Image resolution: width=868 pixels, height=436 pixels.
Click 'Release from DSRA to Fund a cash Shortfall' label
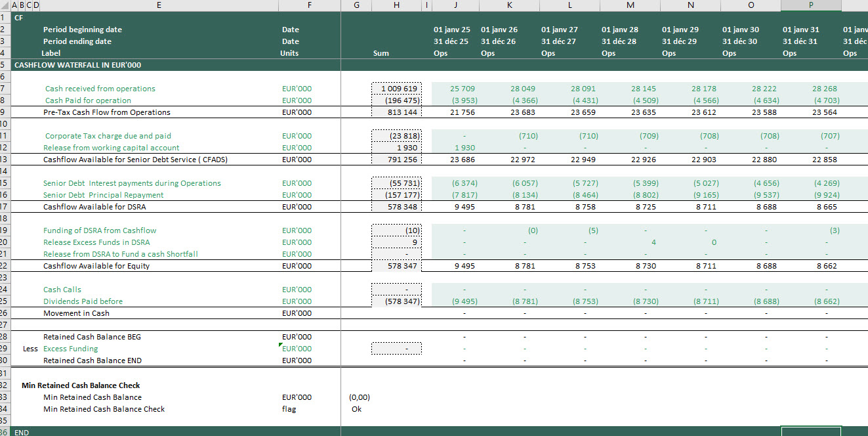(121, 254)
